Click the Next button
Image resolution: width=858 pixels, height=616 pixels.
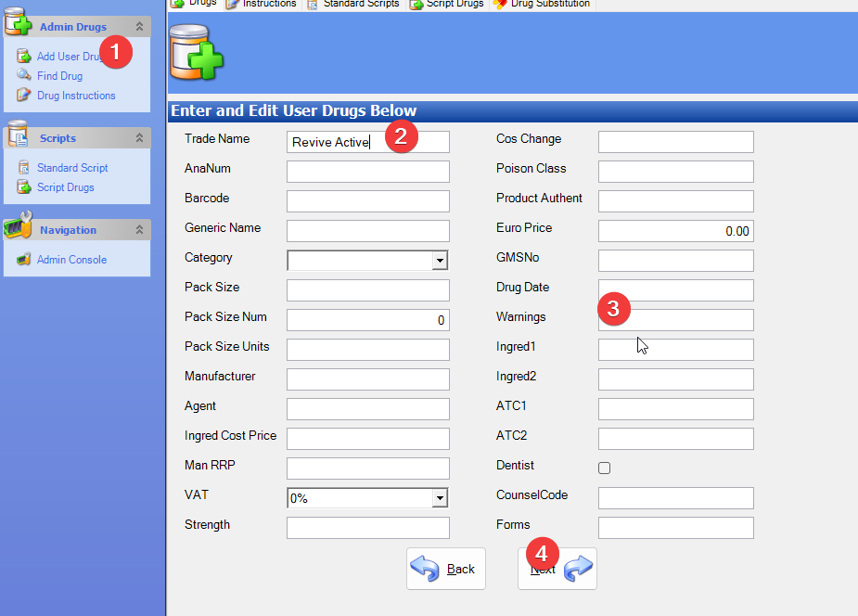point(557,569)
